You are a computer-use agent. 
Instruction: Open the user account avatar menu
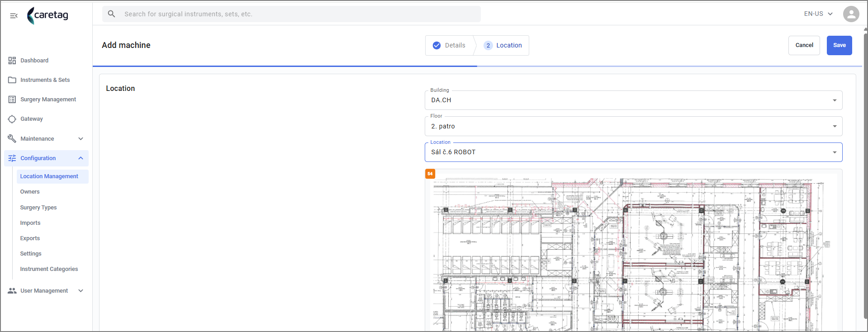pyautogui.click(x=851, y=14)
